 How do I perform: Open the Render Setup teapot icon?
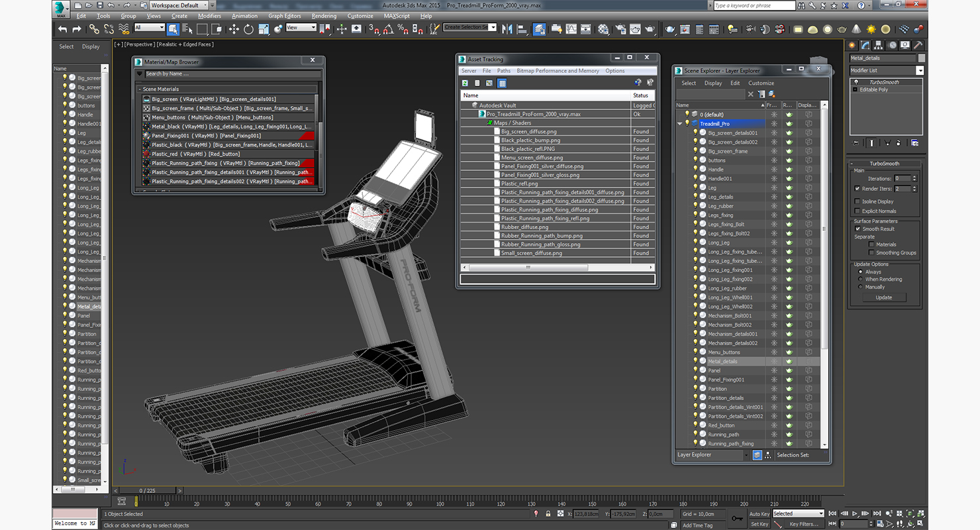click(x=620, y=29)
